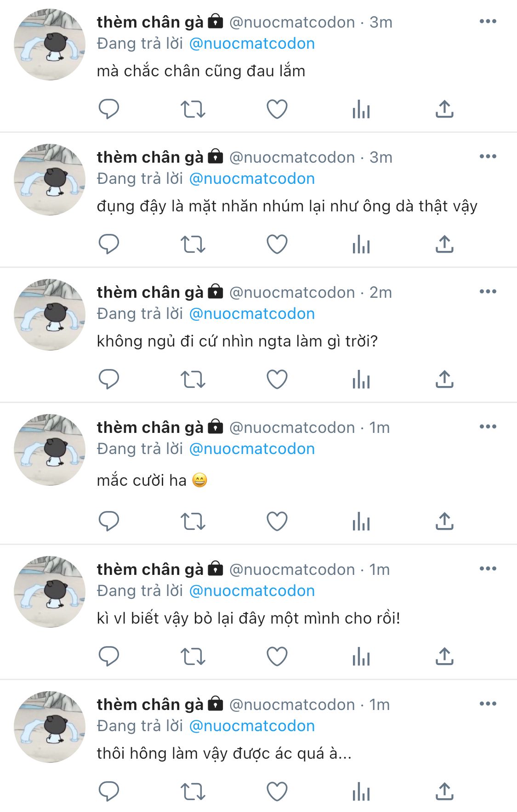Open @nuocmatcodon reply link in "kì vl" tweet
The height and width of the screenshot is (812, 517).
(252, 591)
